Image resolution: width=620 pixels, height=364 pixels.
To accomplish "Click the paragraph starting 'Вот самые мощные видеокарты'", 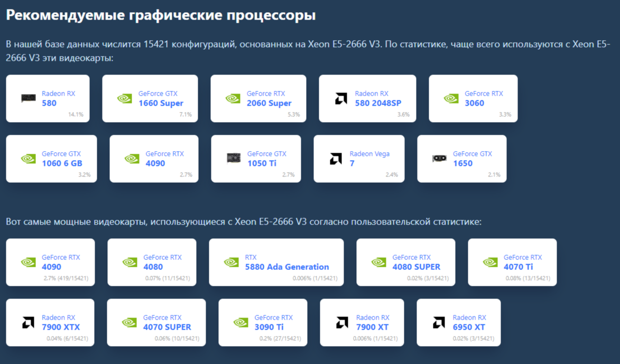I will (x=244, y=222).
